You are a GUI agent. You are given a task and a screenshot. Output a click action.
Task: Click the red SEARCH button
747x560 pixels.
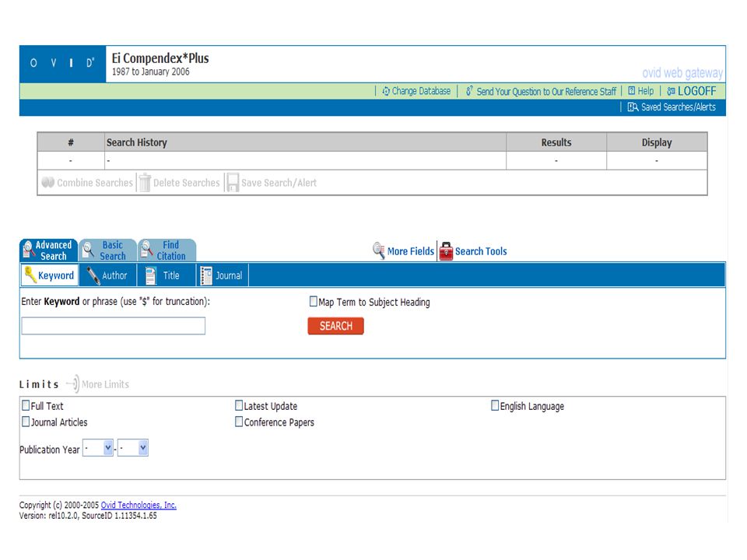pyautogui.click(x=336, y=326)
